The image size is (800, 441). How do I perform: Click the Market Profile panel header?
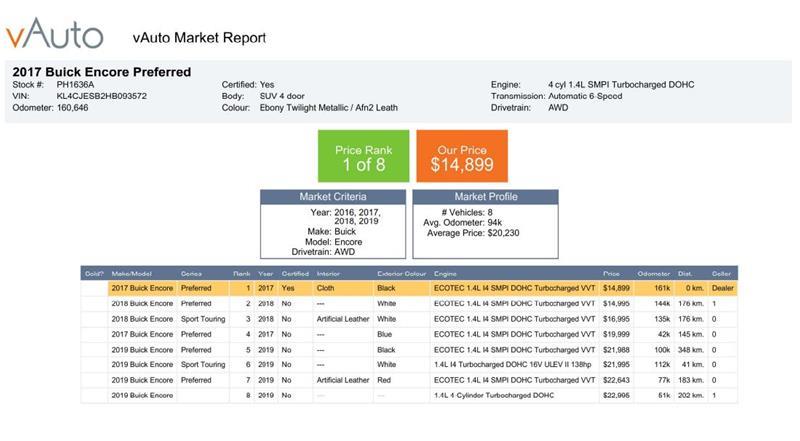[485, 197]
